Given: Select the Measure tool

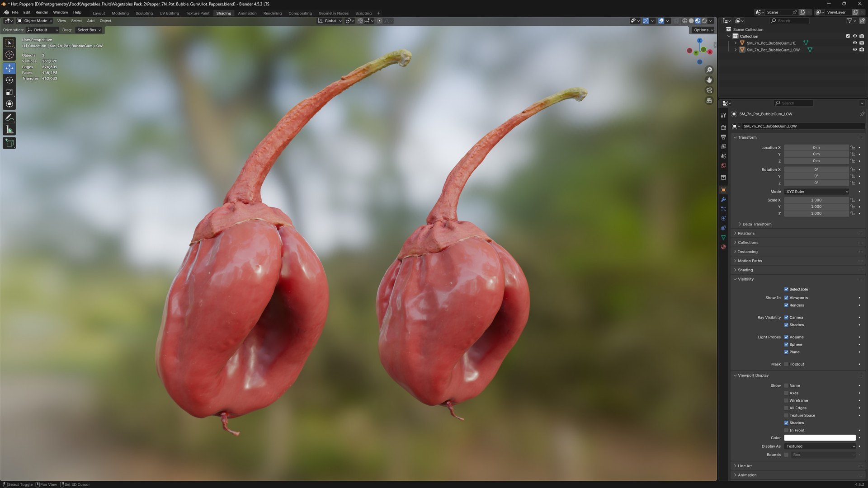Looking at the screenshot, I should (x=9, y=130).
